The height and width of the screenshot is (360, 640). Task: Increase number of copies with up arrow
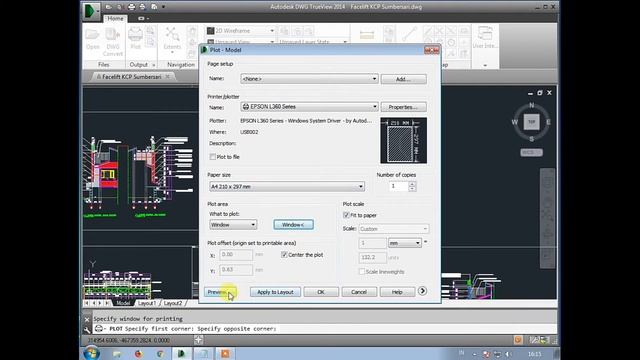412,184
